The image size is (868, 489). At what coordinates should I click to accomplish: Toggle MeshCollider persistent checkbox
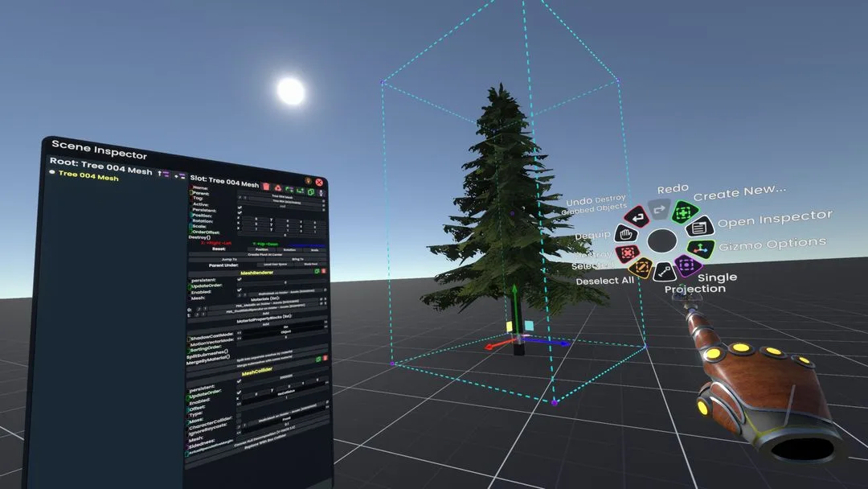(x=240, y=381)
